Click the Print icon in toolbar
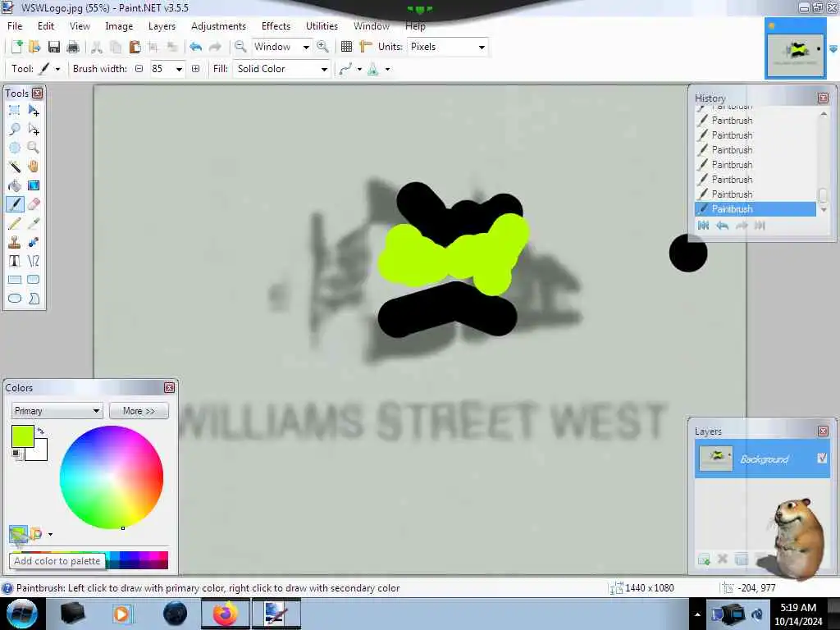This screenshot has height=630, width=840. tap(73, 47)
